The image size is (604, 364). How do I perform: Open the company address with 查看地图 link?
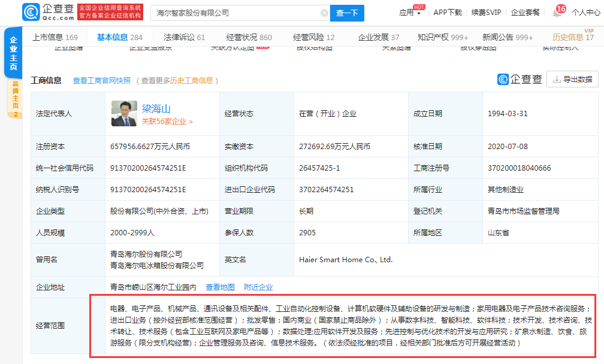pos(220,286)
